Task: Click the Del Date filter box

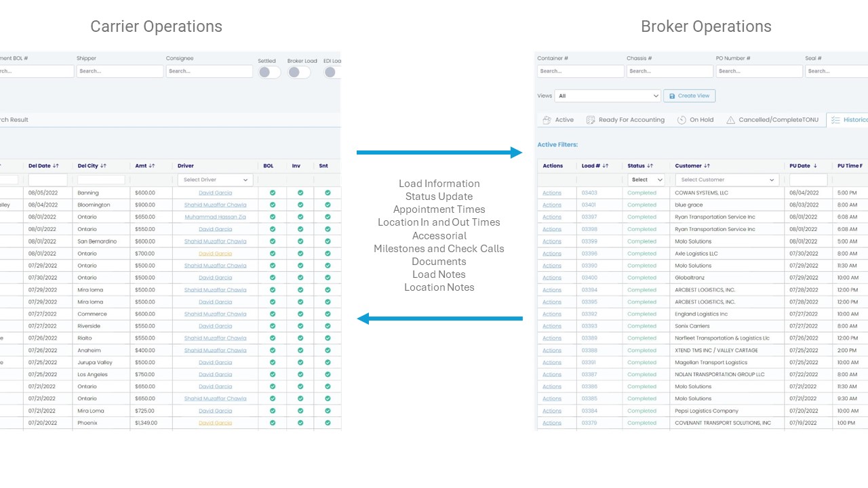Action: (x=48, y=180)
